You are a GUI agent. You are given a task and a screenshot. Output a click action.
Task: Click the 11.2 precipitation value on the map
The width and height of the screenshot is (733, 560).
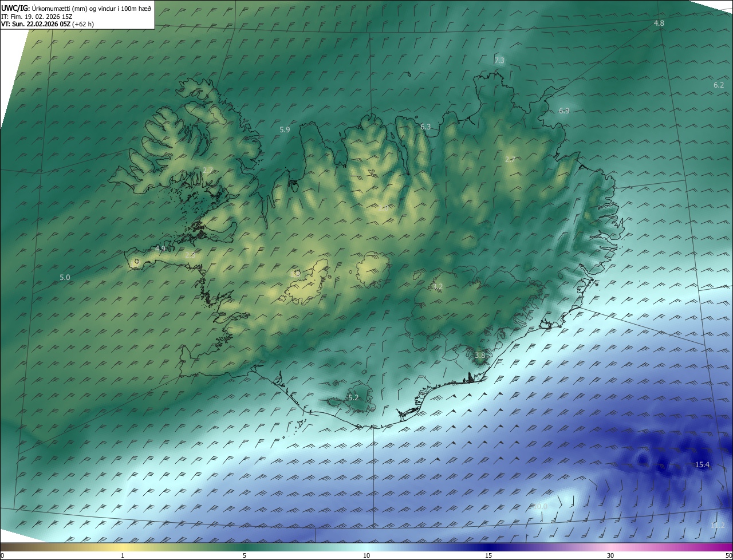pos(718,526)
